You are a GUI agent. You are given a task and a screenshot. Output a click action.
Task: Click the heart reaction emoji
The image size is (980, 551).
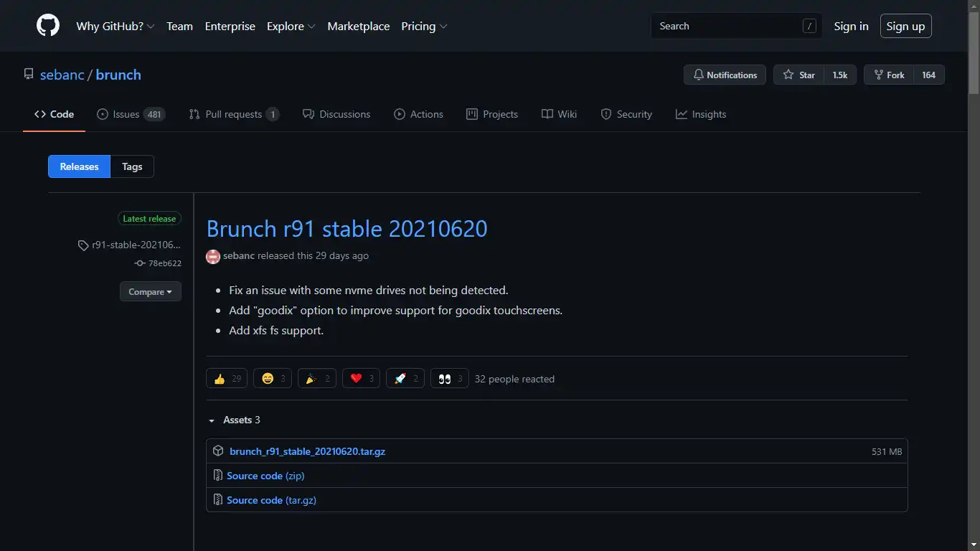coord(356,379)
